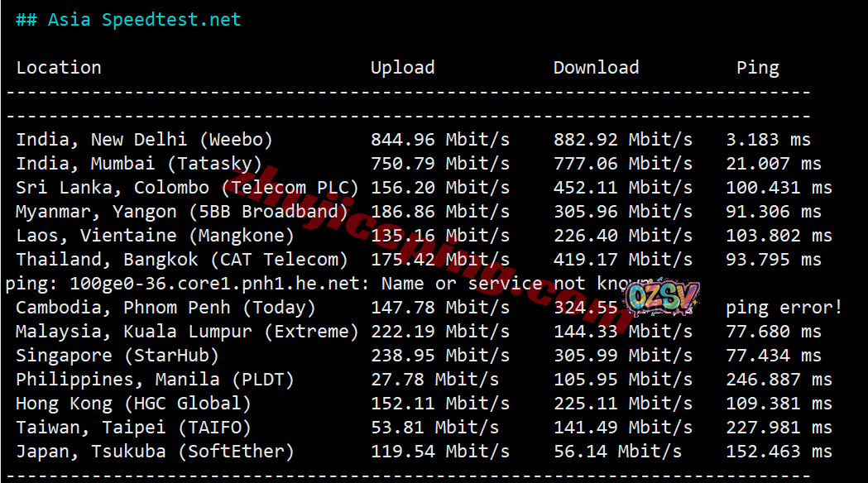Click the ping error! text
The height and width of the screenshot is (483, 868).
pyautogui.click(x=784, y=308)
